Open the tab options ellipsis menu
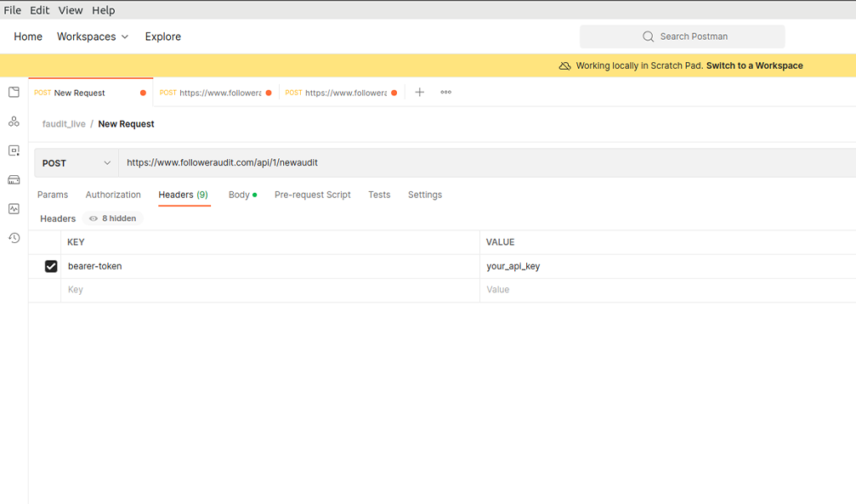The width and height of the screenshot is (856, 504). click(x=446, y=93)
